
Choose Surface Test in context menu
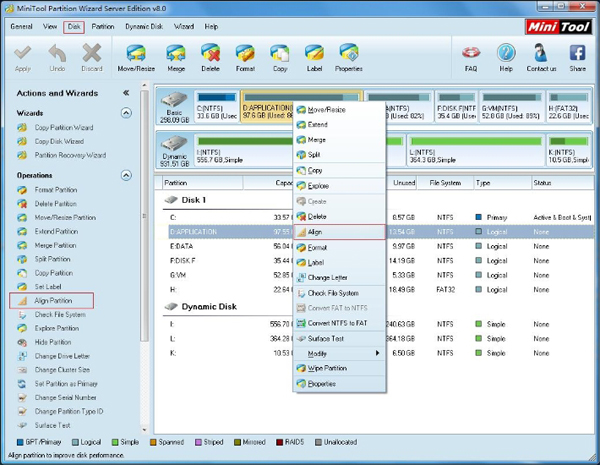(339, 338)
